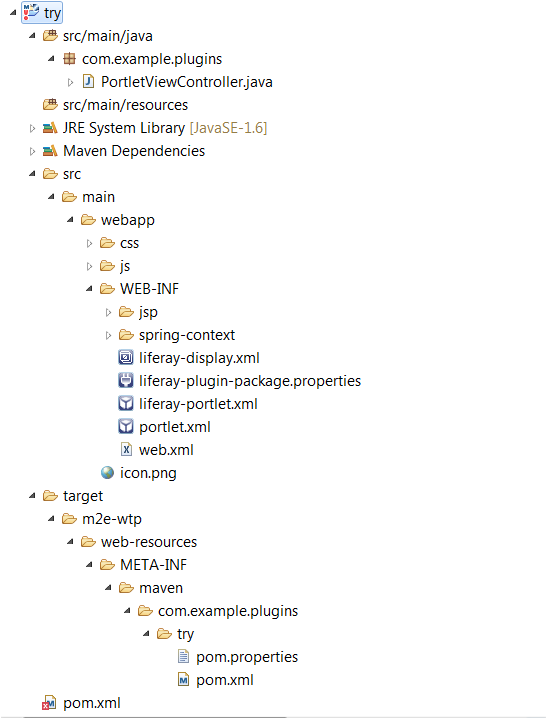546x718 pixels.
Task: Select the src/main/resources source folder
Action: tap(126, 105)
